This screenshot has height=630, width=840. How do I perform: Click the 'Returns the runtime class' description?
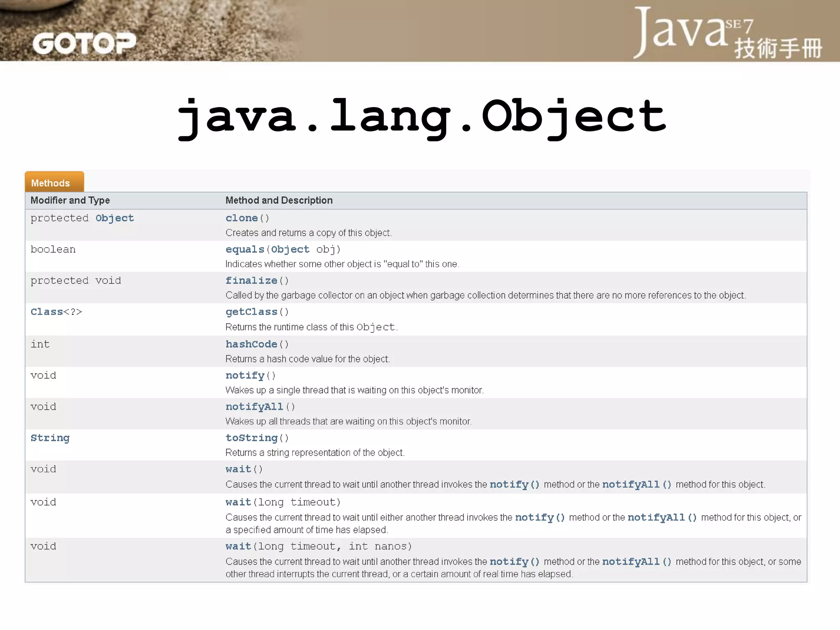point(312,327)
